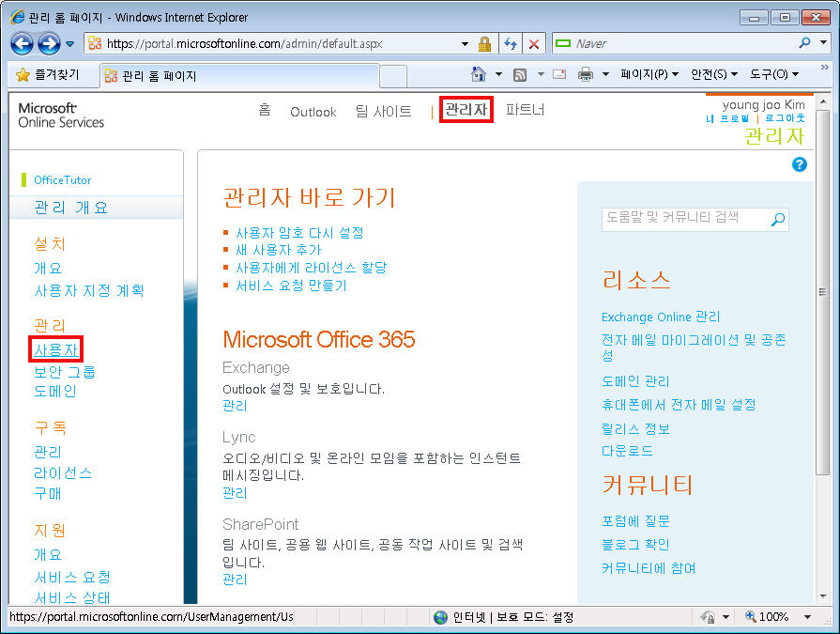The height and width of the screenshot is (634, 840).
Task: Open the 도메인 sidebar link
Action: (x=55, y=392)
